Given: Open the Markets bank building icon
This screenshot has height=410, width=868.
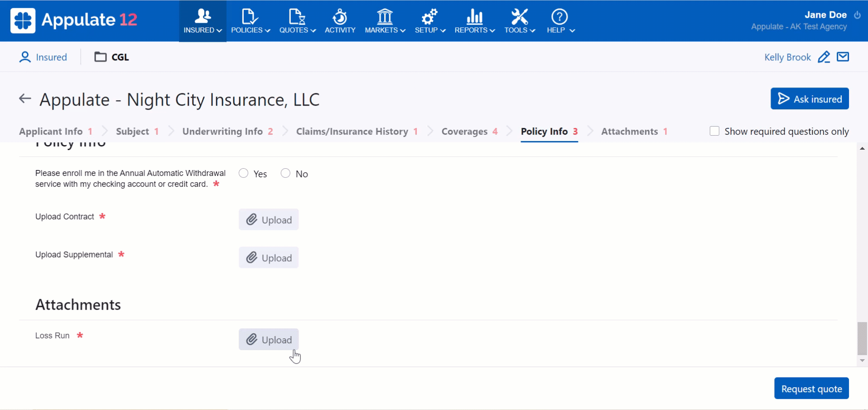Looking at the screenshot, I should [385, 16].
